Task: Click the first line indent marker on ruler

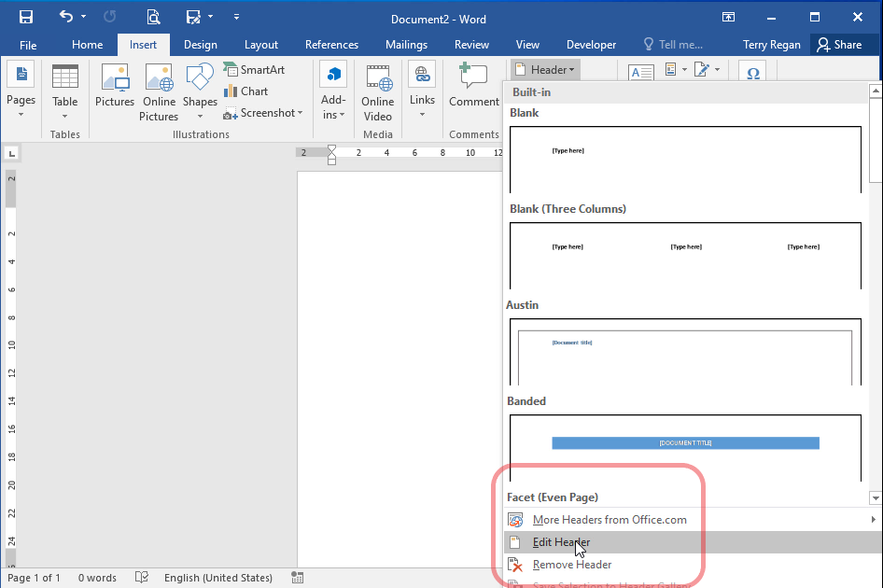Action: (x=331, y=149)
